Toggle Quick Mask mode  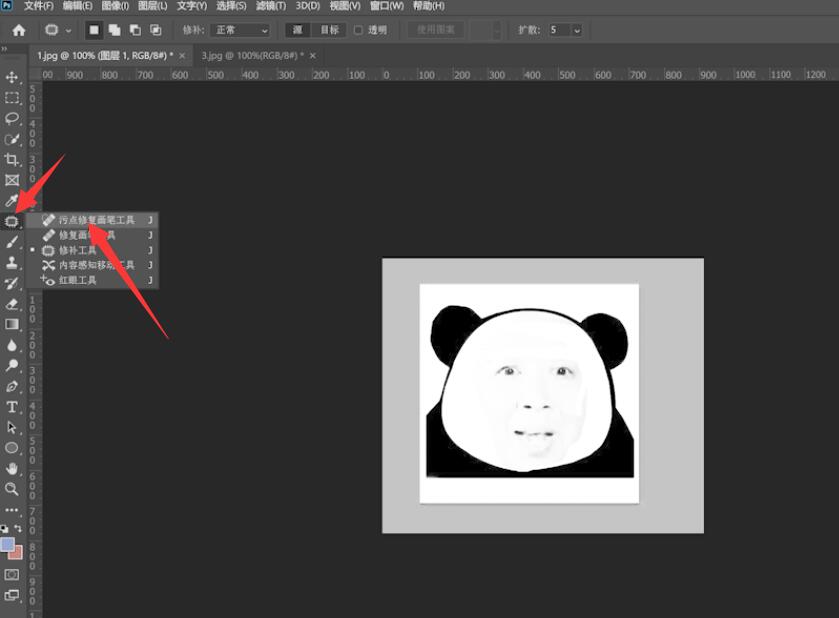pos(12,575)
